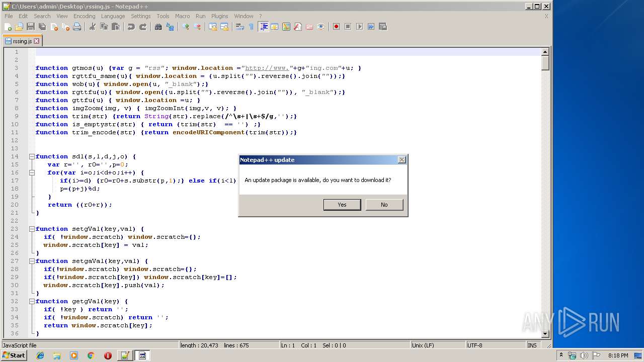Show the document map panel
The height and width of the screenshot is (362, 644).
click(x=286, y=27)
